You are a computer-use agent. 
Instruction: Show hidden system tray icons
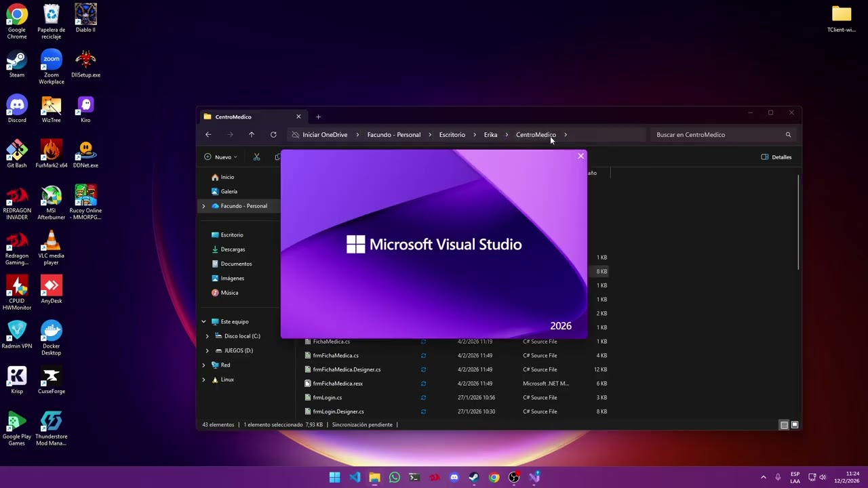(x=763, y=477)
